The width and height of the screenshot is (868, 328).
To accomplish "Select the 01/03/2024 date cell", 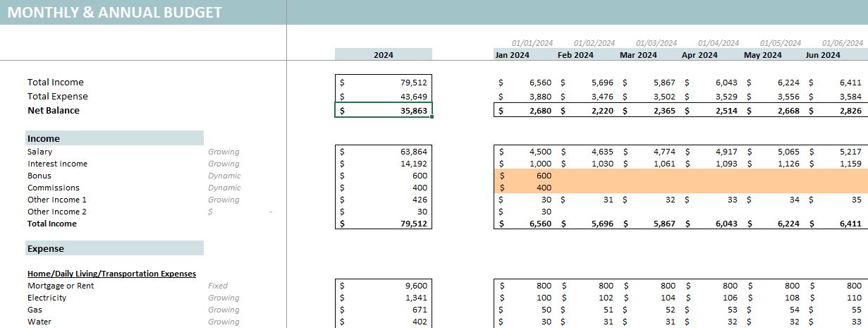I will 656,43.
